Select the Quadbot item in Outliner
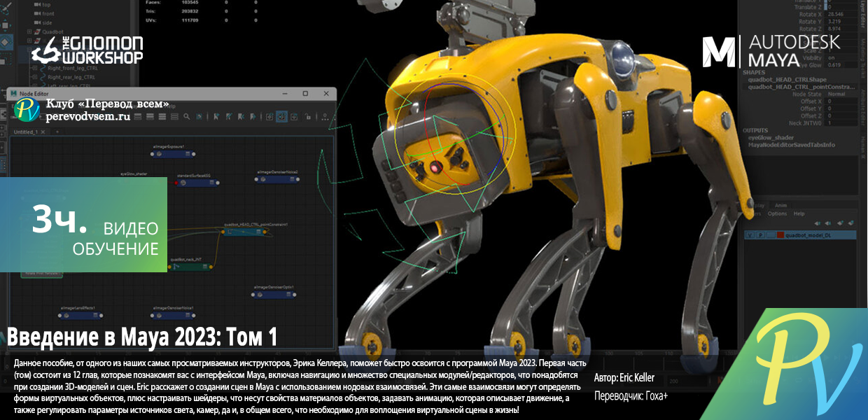 [x=52, y=31]
